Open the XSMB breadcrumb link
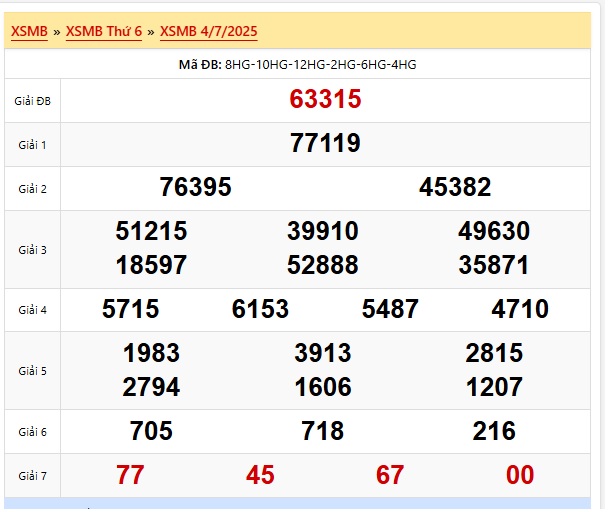 (30, 32)
